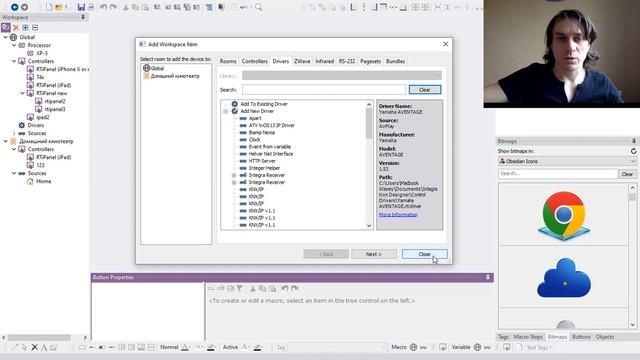
Task: Expand the first Integra Receiver driver entry
Action: [234, 175]
